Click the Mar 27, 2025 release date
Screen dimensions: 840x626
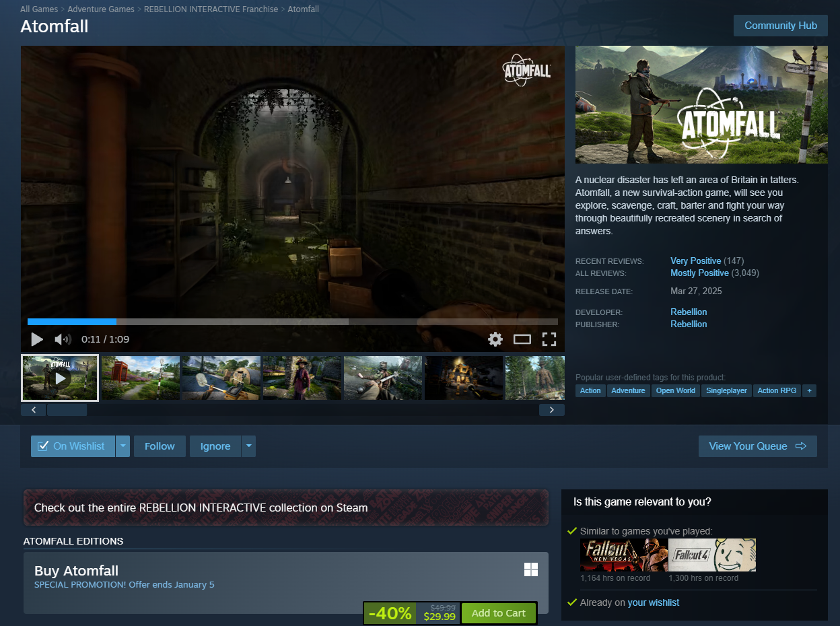click(696, 291)
